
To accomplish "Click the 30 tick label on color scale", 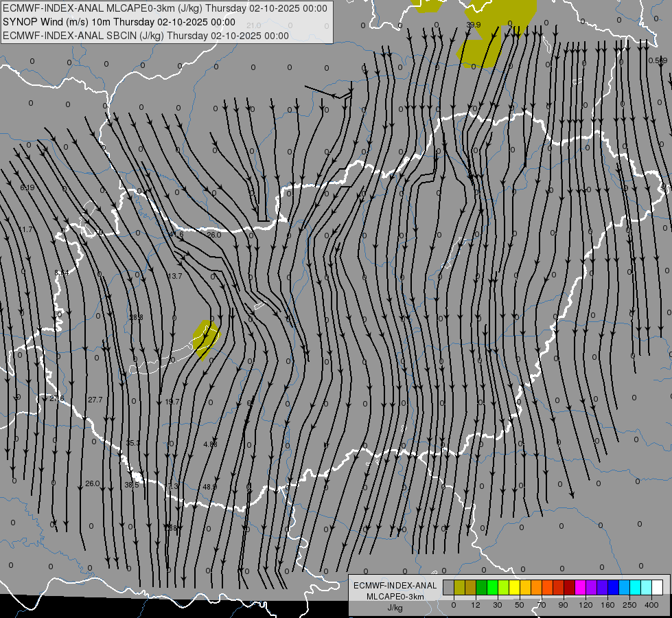I will coord(497,605).
